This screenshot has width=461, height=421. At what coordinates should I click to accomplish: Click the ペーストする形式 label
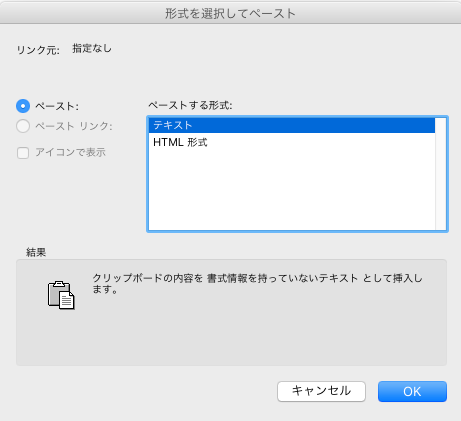(190, 106)
